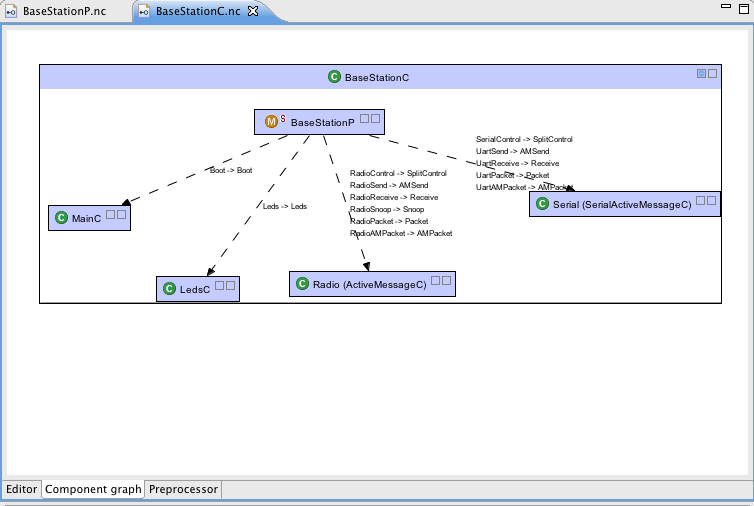
Task: Maximize the editor view
Action: pyautogui.click(x=744, y=9)
